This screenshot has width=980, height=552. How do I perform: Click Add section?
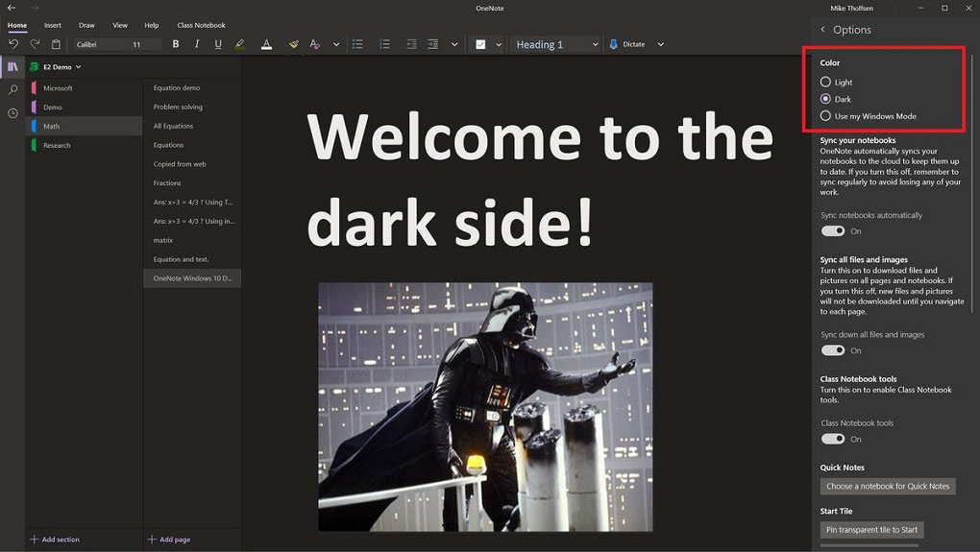pyautogui.click(x=55, y=539)
